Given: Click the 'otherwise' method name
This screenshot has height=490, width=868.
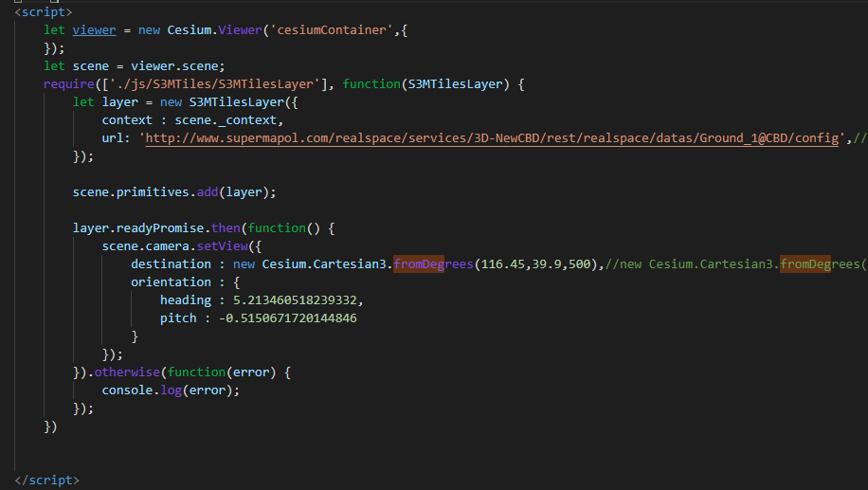Looking at the screenshot, I should click(127, 372).
